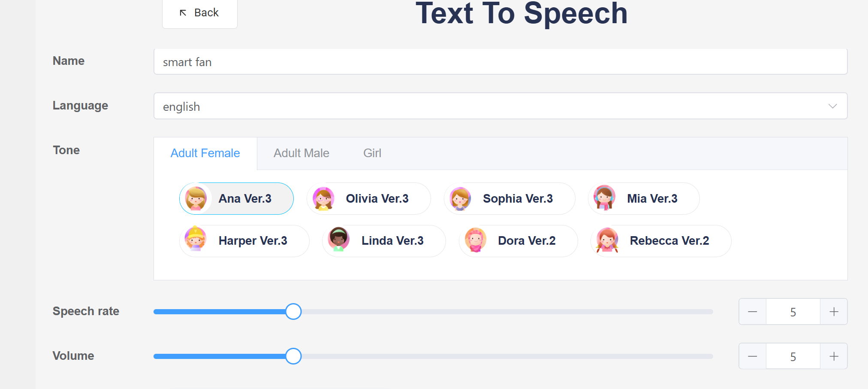Select the Rebecca Ver.2 voice name
This screenshot has height=389, width=868.
click(x=669, y=241)
